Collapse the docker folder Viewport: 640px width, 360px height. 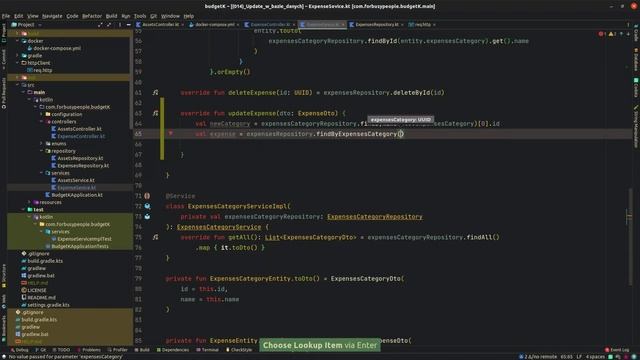(x=17, y=41)
